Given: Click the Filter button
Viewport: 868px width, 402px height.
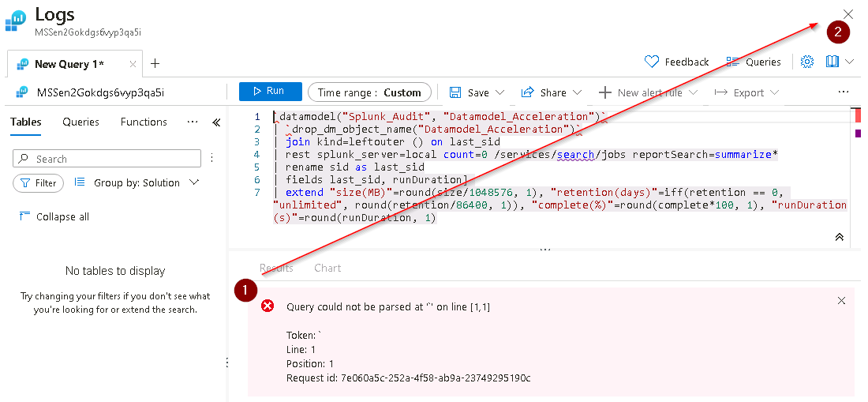Looking at the screenshot, I should point(38,182).
